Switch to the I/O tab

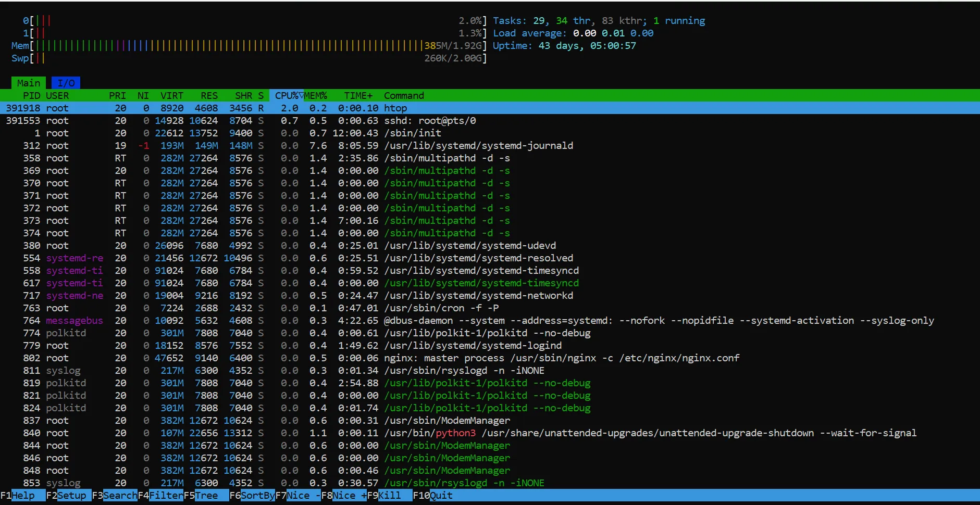pos(66,83)
